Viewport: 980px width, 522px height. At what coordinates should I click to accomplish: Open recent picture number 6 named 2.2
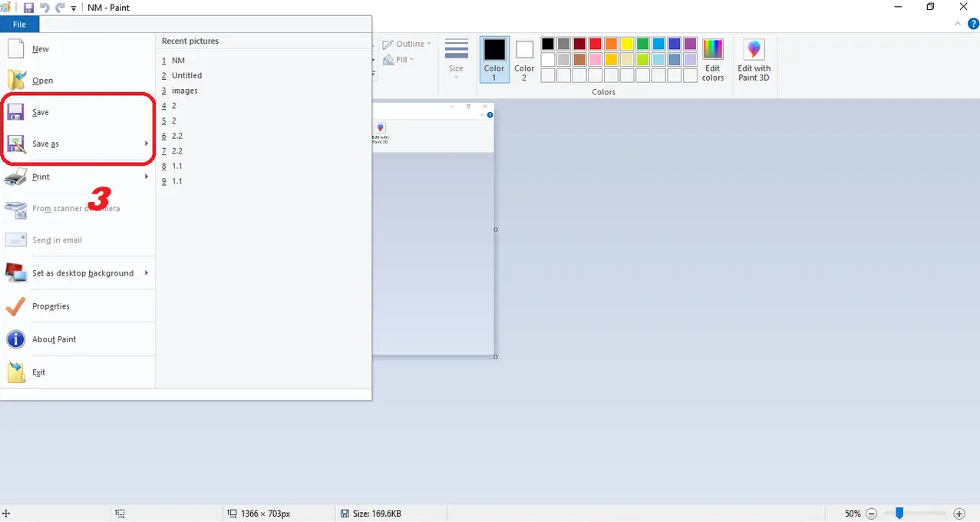[x=263, y=136]
